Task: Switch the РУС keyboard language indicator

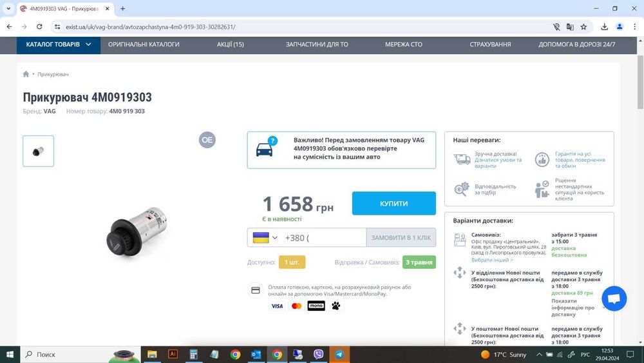Action: click(x=585, y=355)
